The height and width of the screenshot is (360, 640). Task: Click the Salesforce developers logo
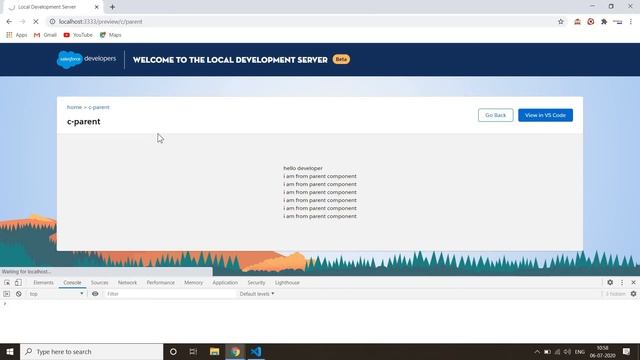tap(86, 60)
